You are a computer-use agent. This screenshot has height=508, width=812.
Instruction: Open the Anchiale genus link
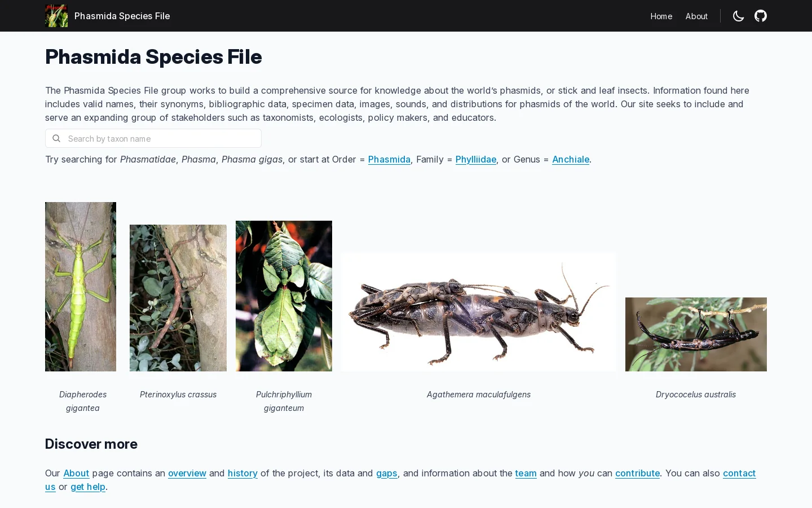(571, 159)
